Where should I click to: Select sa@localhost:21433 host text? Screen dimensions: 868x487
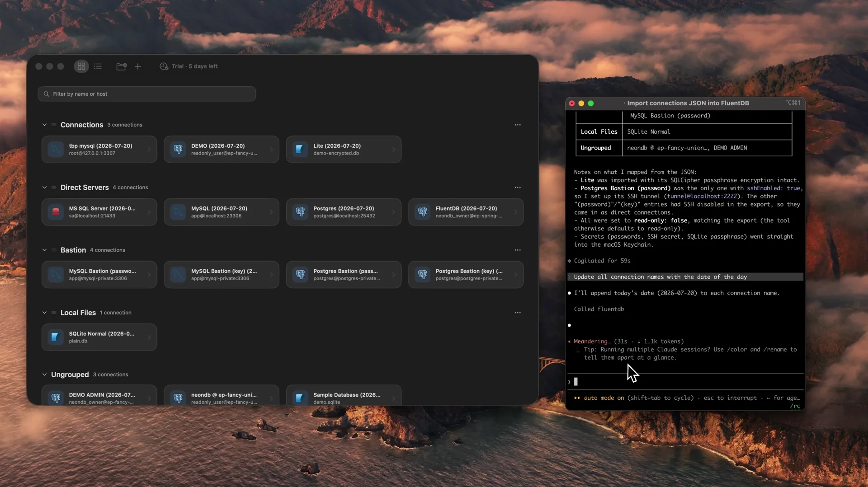point(92,216)
